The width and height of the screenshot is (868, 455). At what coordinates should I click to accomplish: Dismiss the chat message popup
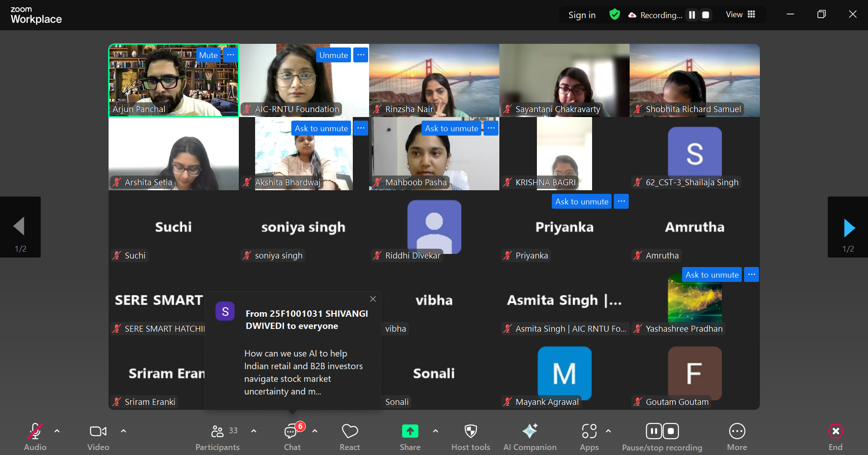coord(373,299)
